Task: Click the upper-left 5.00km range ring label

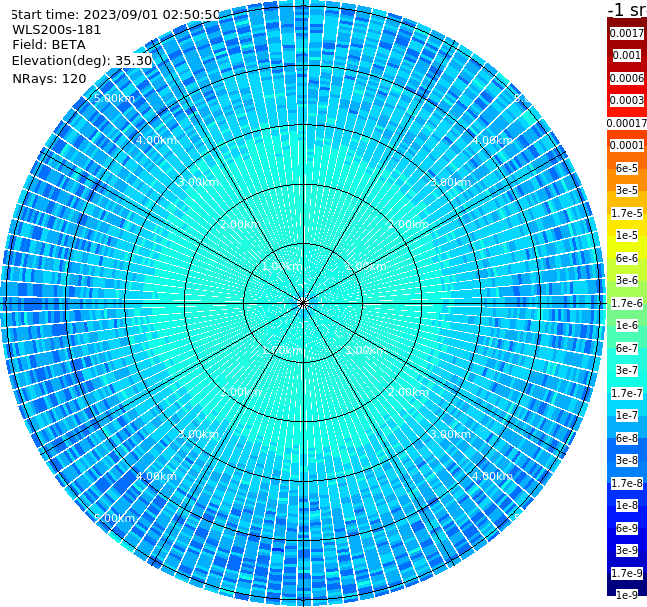Action: 114,98
